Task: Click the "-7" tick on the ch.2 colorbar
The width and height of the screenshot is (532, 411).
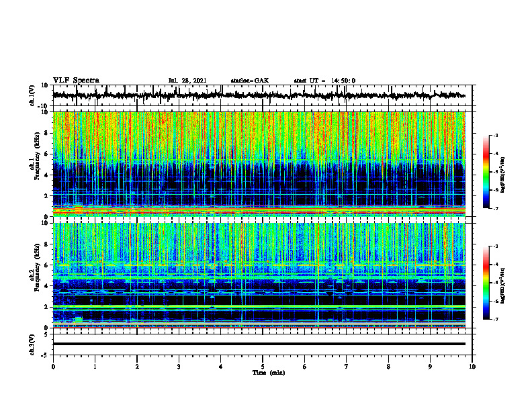Action: click(496, 319)
